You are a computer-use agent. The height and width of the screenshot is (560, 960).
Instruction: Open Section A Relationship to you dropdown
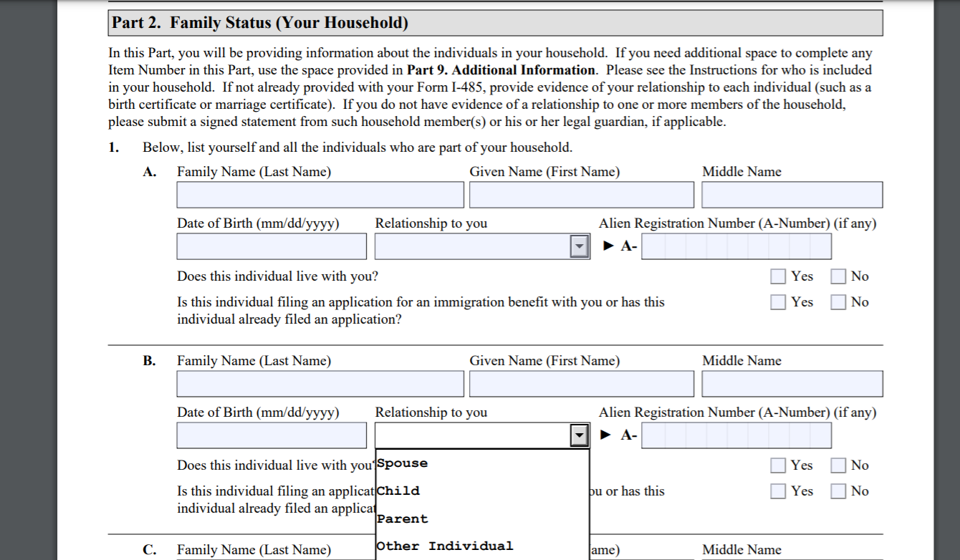tap(578, 246)
